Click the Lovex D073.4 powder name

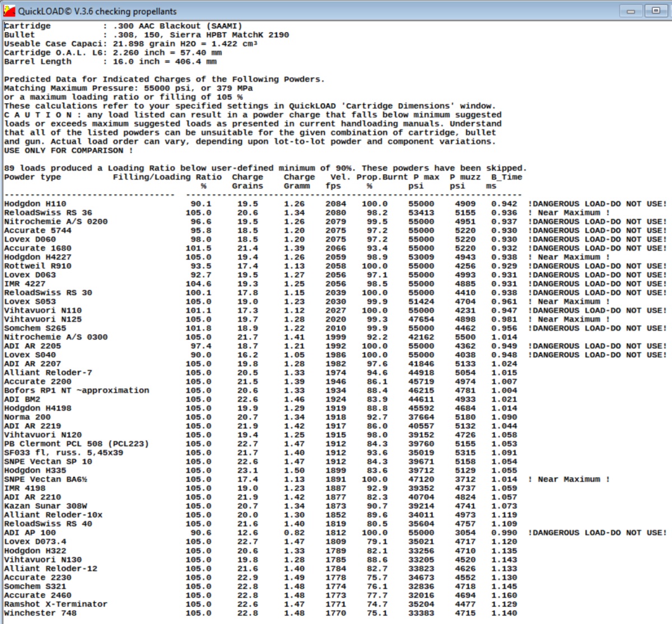pos(35,542)
